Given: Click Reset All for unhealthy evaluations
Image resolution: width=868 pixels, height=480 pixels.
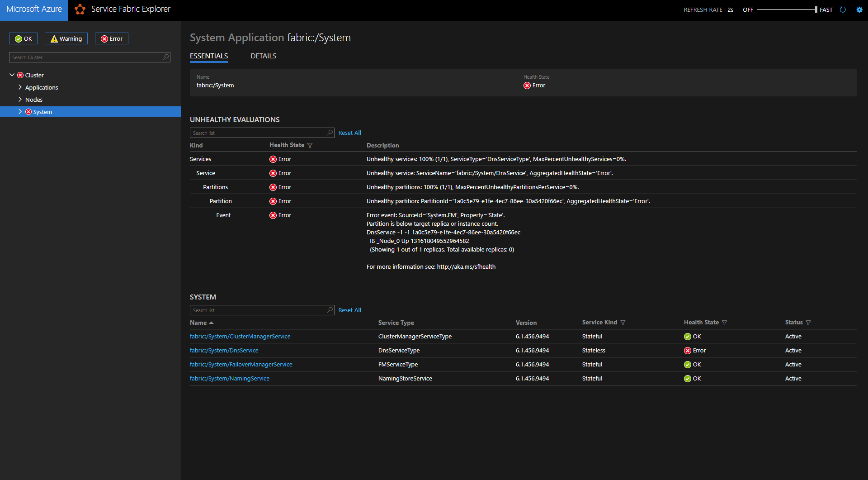Looking at the screenshot, I should tap(349, 133).
